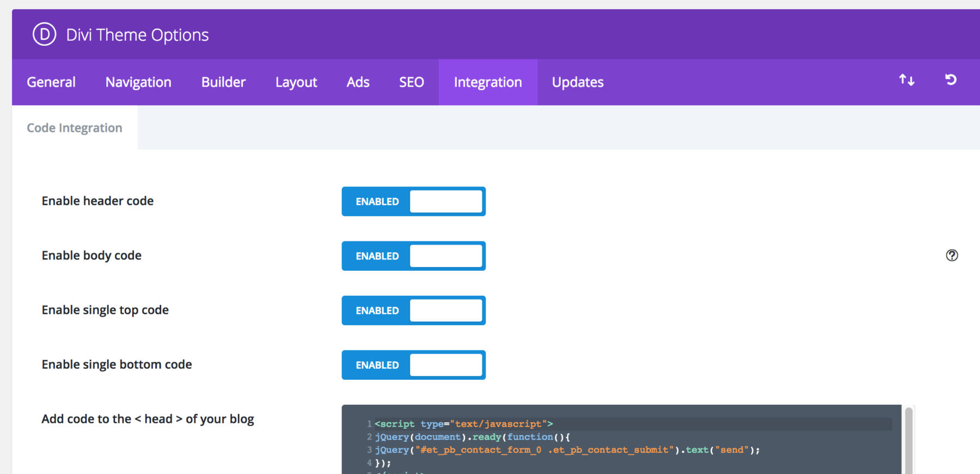Open the General tab
The height and width of the screenshot is (474, 980).
pyautogui.click(x=51, y=82)
